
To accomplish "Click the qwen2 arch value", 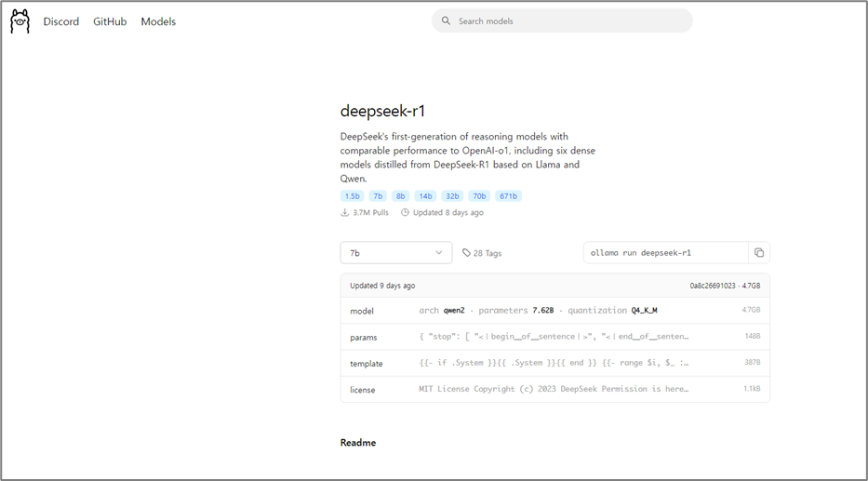I will coord(454,311).
